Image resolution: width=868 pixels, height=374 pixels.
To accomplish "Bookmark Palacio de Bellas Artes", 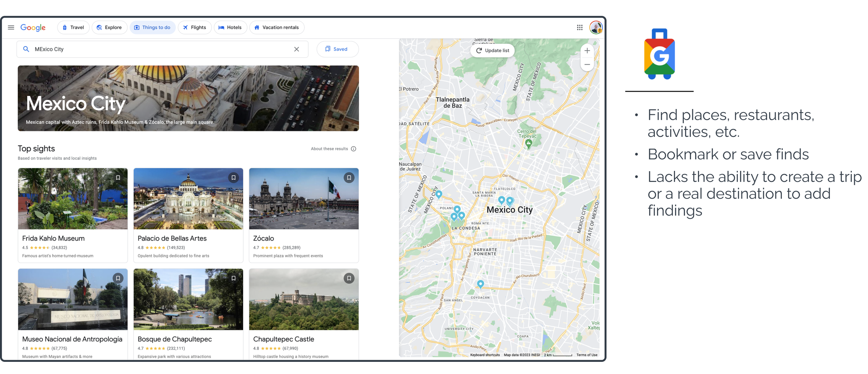I will (x=234, y=178).
